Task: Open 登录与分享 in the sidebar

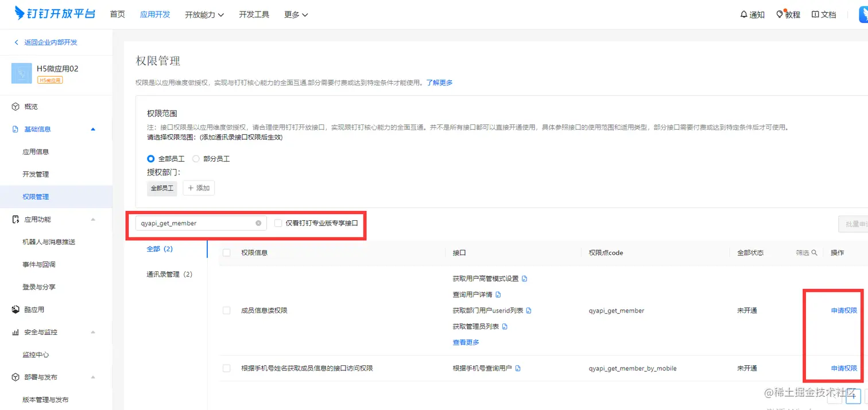Action: (39, 287)
